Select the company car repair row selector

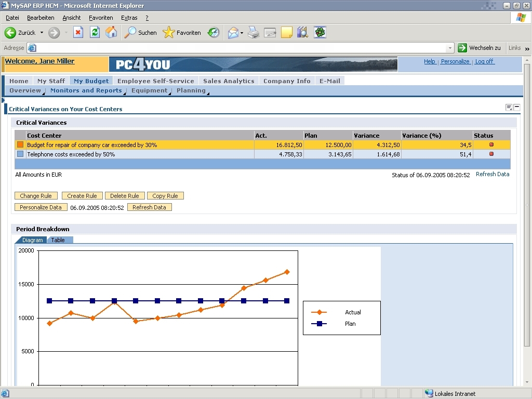pos(20,145)
